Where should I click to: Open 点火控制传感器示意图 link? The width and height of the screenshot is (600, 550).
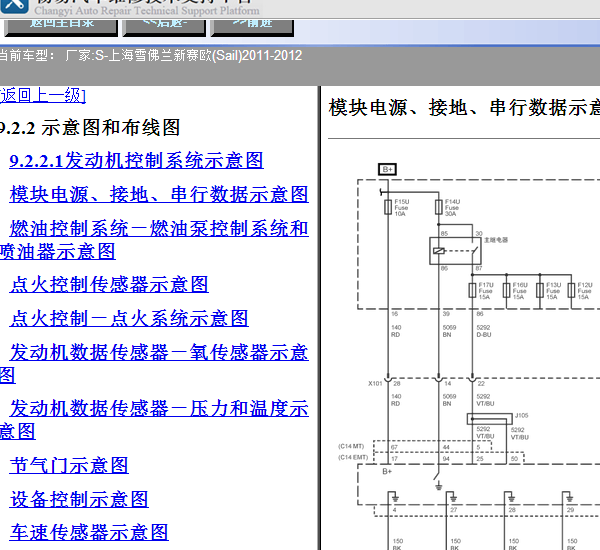pos(109,284)
